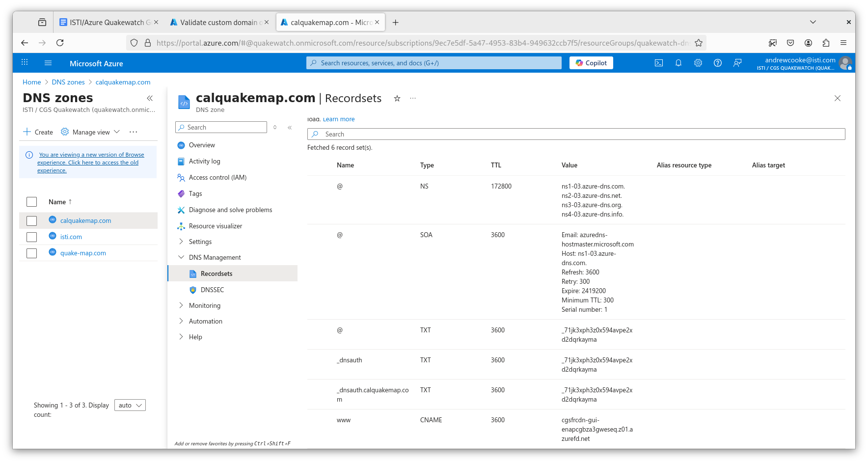Open the Copilot button

(591, 63)
